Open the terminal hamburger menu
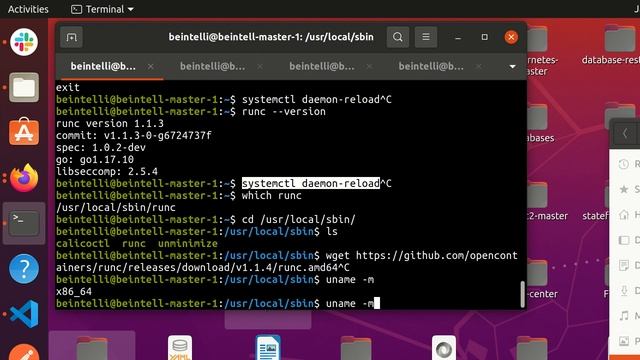The height and width of the screenshot is (360, 640). coord(426,37)
